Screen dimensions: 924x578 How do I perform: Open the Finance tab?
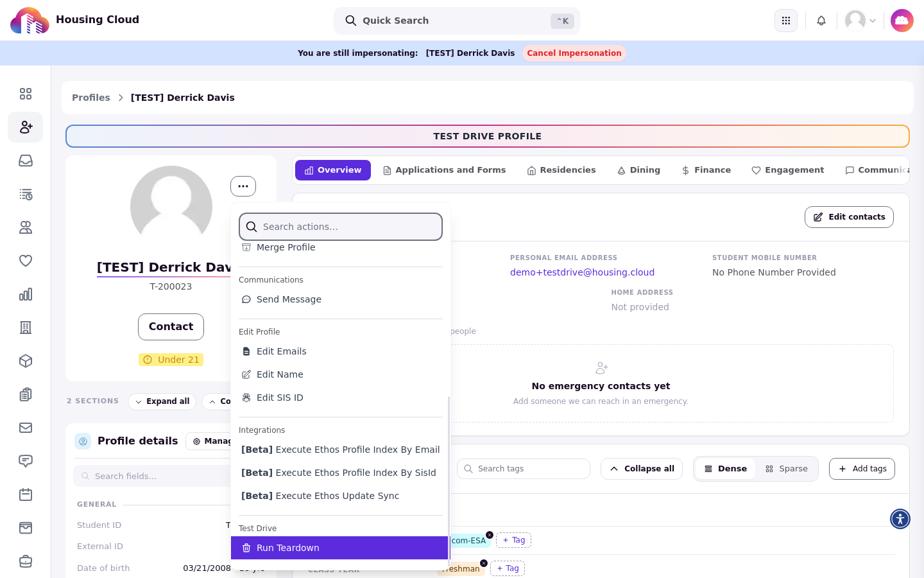[706, 170]
